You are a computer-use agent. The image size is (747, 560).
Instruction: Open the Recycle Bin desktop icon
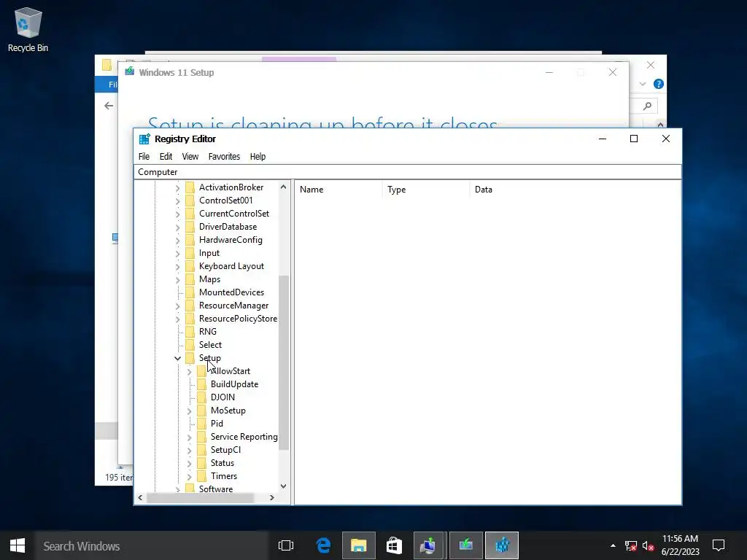(x=28, y=29)
